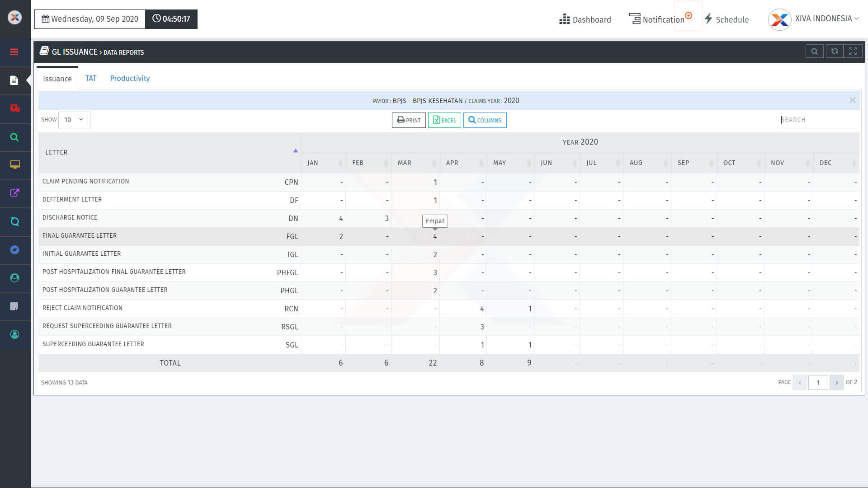Open the Notification menu

point(657,19)
